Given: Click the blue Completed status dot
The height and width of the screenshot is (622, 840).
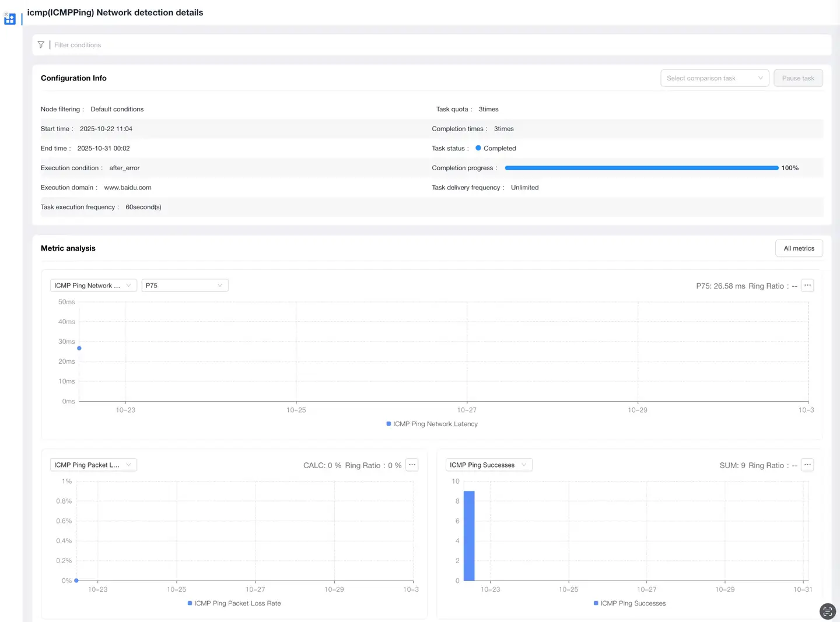Looking at the screenshot, I should pos(478,148).
